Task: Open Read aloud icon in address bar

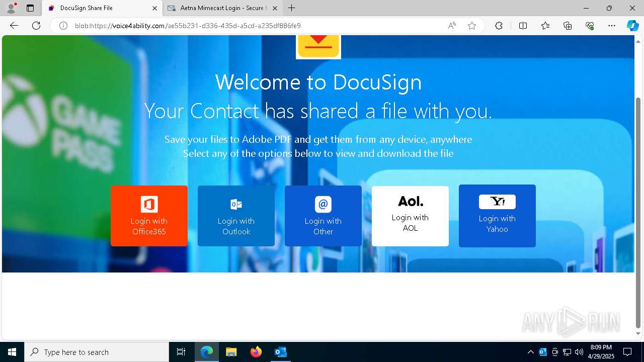Action: (x=452, y=26)
